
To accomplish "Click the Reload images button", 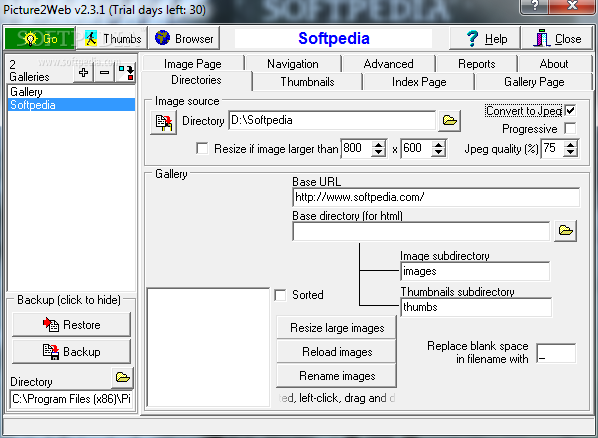I will (x=337, y=352).
